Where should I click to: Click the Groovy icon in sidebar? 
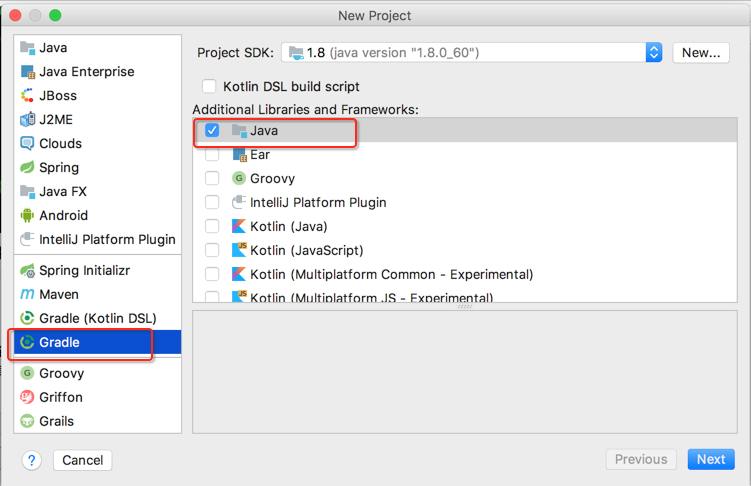point(27,373)
